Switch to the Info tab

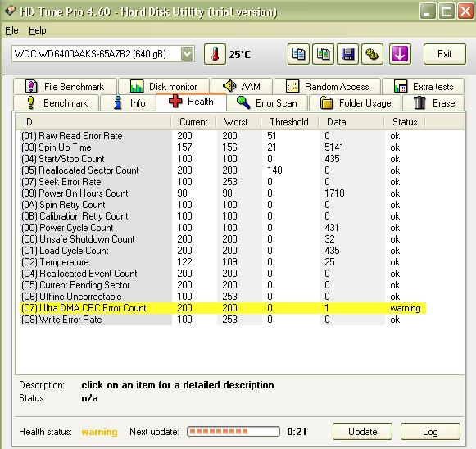(x=129, y=103)
